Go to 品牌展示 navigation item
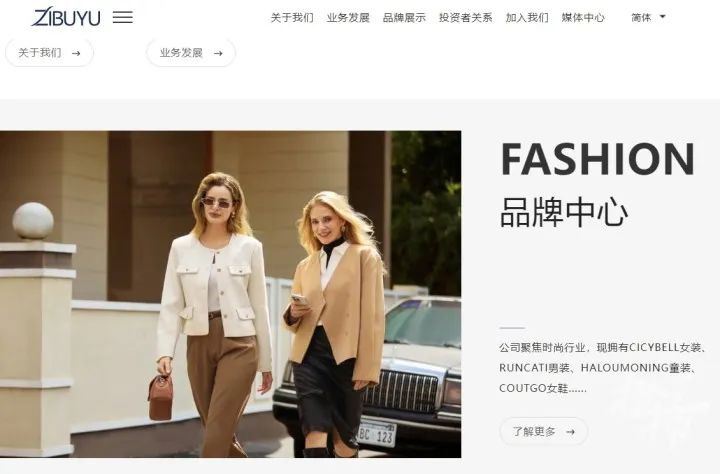This screenshot has height=474, width=720. pyautogui.click(x=404, y=17)
